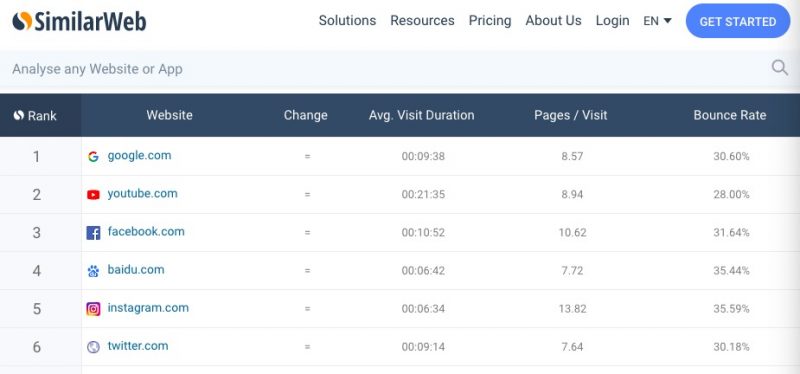
Task: Click the 35.59% bounce rate value
Action: [x=731, y=309]
